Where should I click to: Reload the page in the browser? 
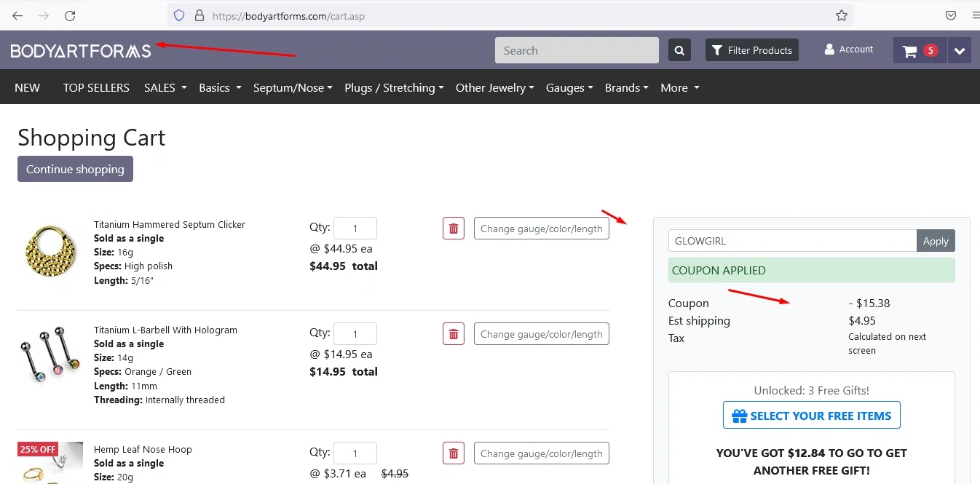tap(70, 15)
